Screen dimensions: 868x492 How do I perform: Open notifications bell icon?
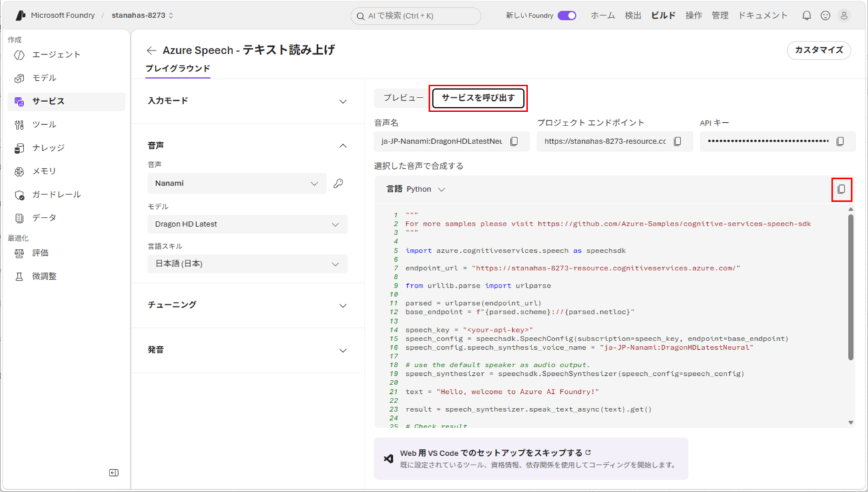coord(807,15)
